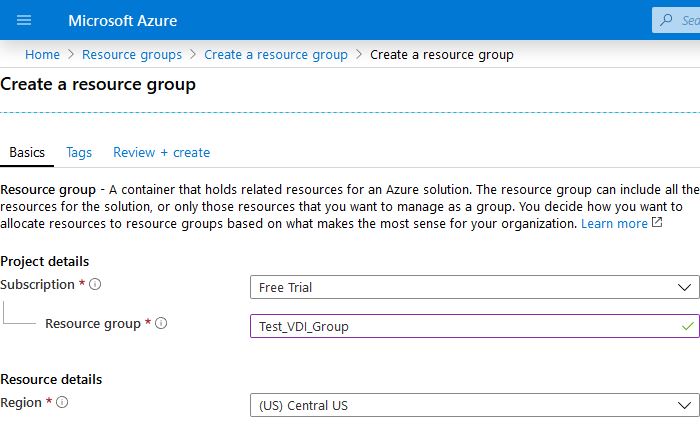
Task: Click the last black breadcrumb item
Action: [x=442, y=54]
